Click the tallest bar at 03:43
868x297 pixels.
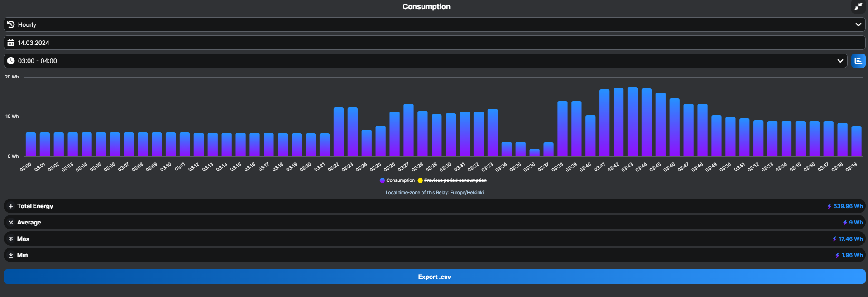pos(632,122)
